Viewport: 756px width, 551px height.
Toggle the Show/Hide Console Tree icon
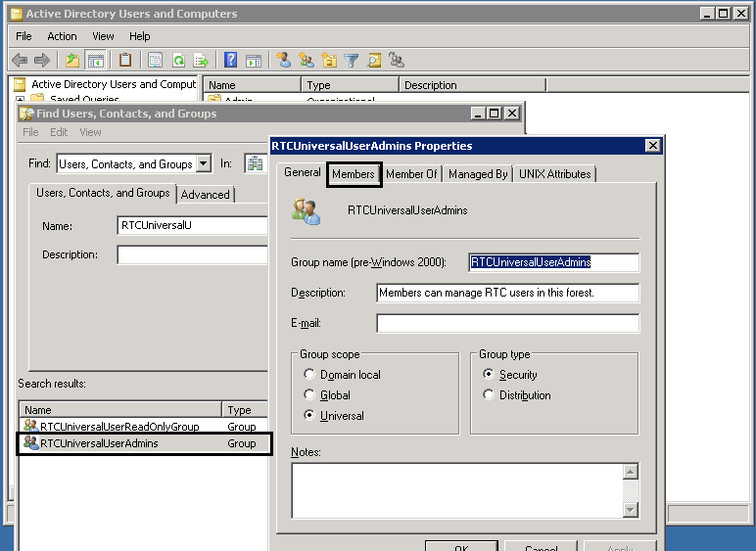click(95, 61)
